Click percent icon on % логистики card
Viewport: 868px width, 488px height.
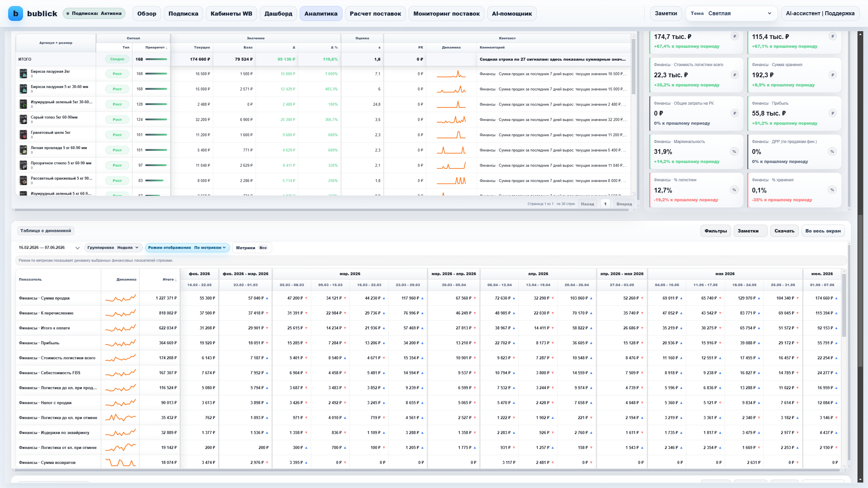[734, 190]
